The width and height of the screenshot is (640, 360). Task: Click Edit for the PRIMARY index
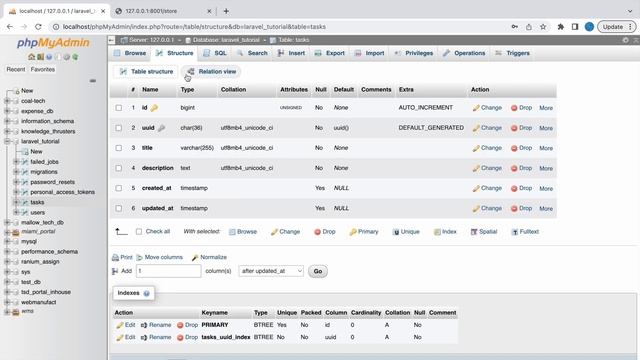[x=126, y=325]
